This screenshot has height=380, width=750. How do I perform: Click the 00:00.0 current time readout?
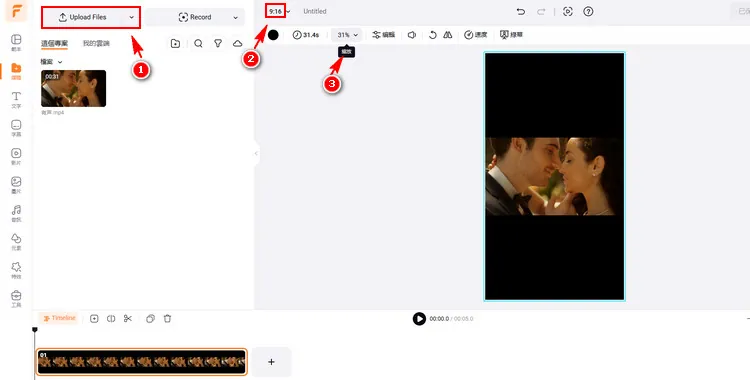[x=439, y=319]
